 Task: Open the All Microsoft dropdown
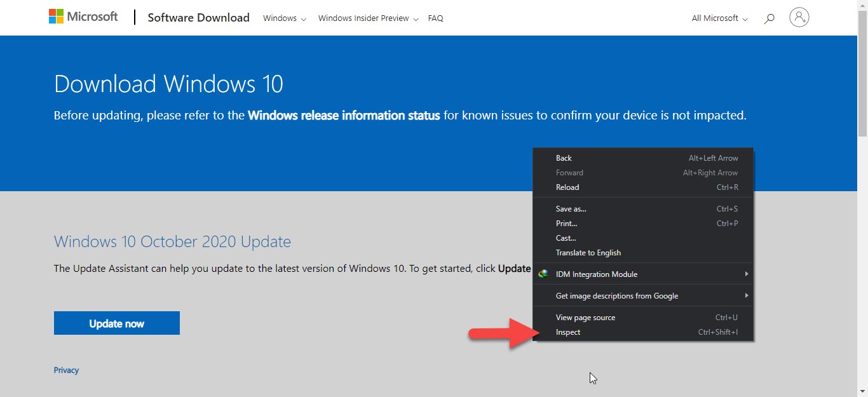pos(719,18)
